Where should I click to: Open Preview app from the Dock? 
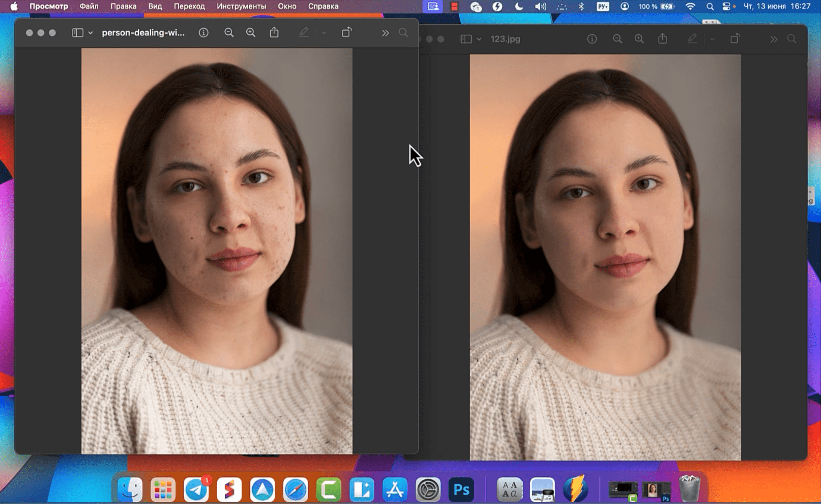(543, 489)
